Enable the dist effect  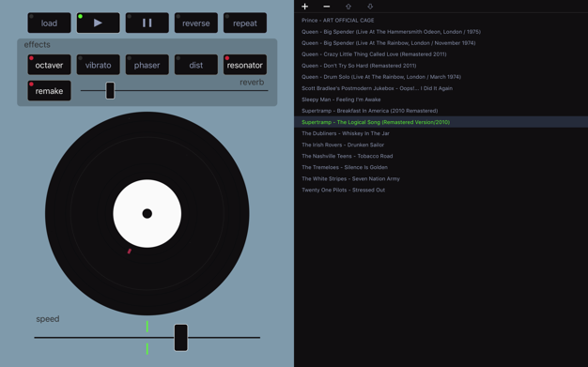point(196,65)
